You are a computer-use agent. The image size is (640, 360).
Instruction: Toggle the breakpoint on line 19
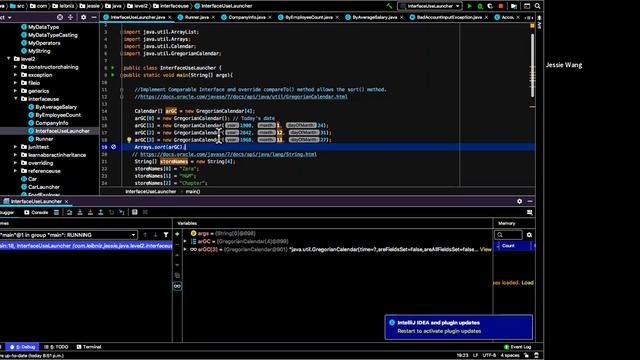tap(113, 147)
